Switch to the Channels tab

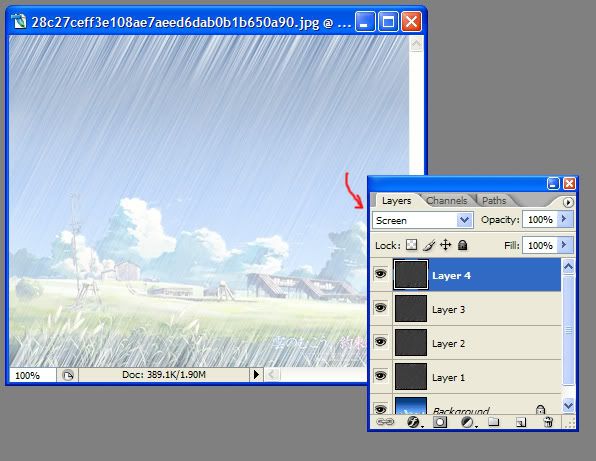(x=447, y=200)
